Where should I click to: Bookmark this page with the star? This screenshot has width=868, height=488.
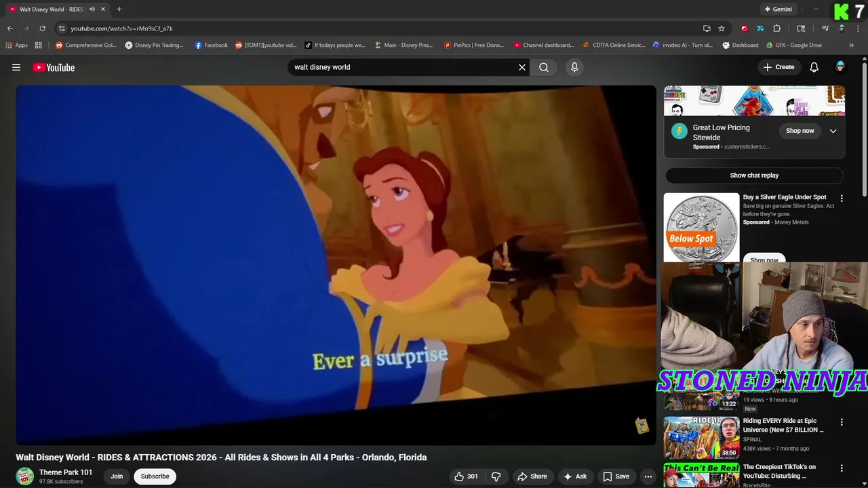click(x=722, y=28)
